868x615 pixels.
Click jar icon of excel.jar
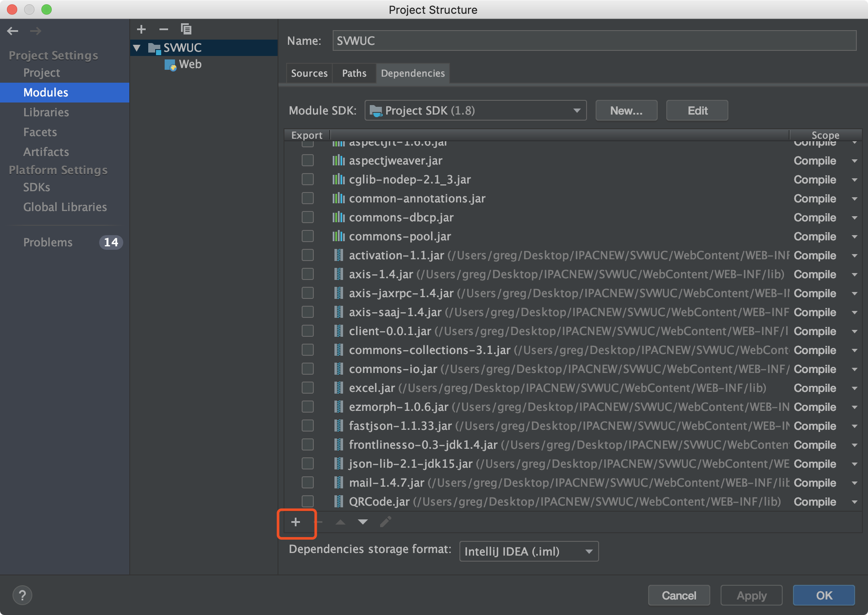(x=339, y=388)
